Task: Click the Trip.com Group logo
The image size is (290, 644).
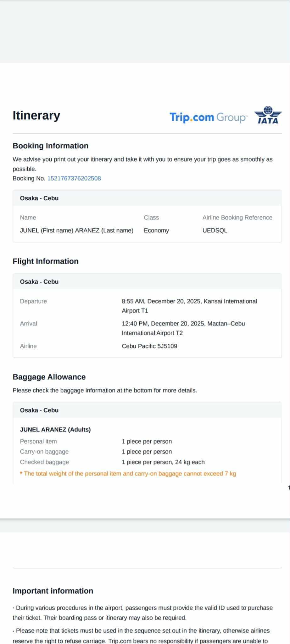Action: (208, 117)
